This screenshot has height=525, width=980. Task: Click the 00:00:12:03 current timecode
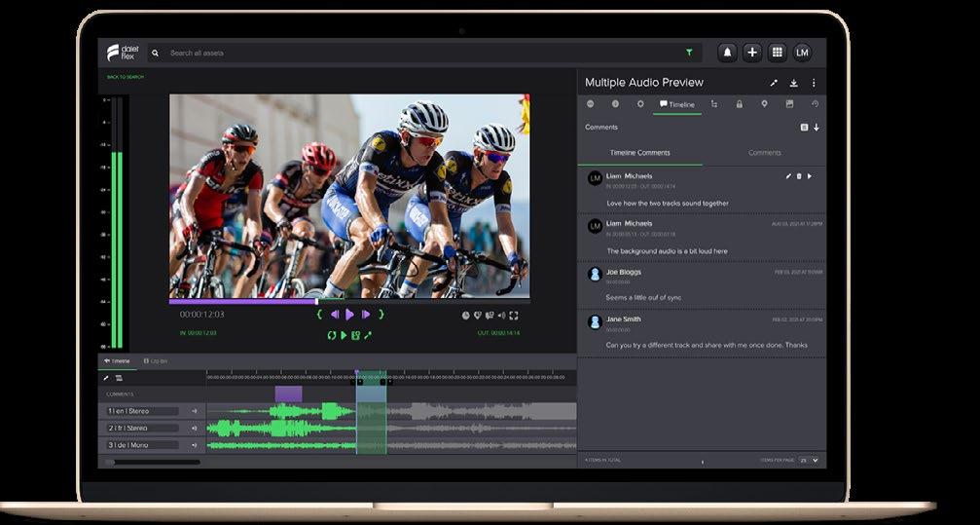[201, 315]
